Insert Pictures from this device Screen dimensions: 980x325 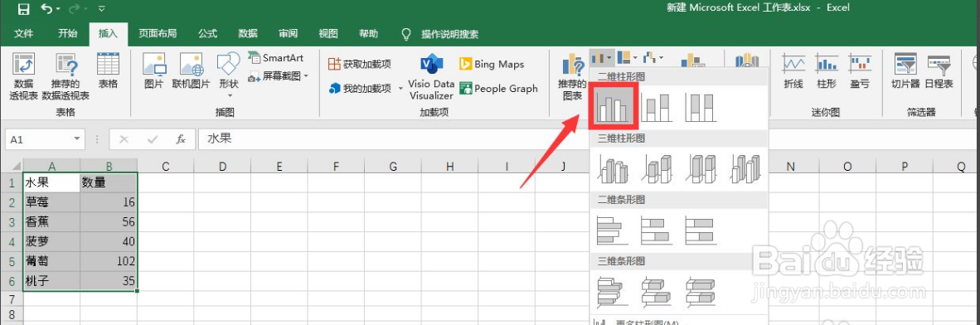tap(153, 70)
